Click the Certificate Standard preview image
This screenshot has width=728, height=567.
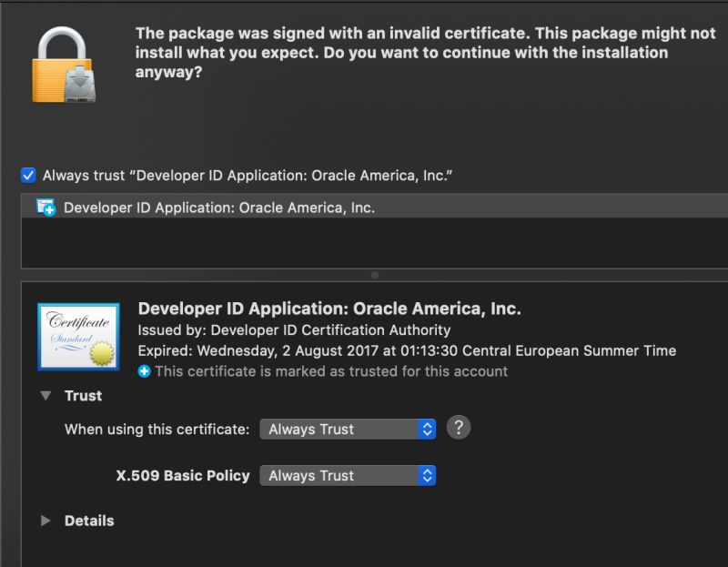[x=77, y=337]
